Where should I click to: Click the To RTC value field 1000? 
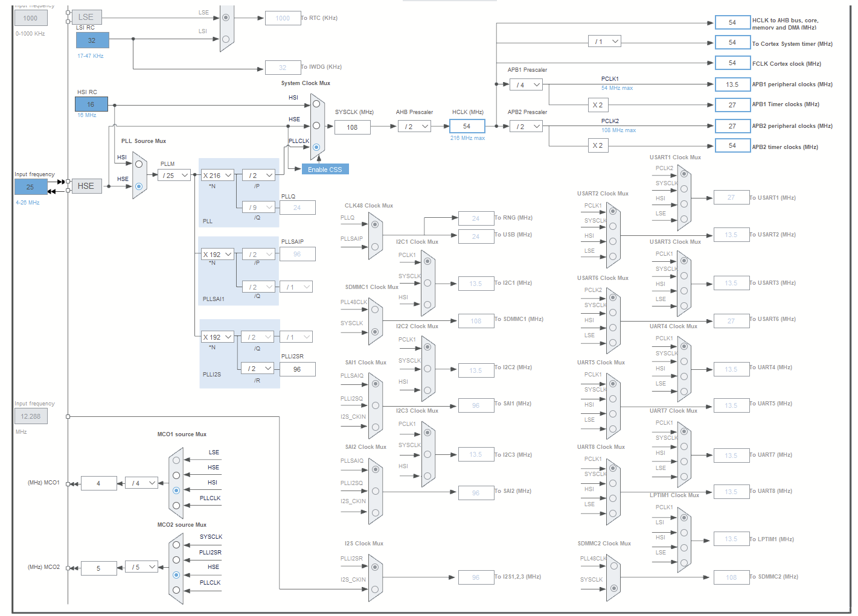283,18
